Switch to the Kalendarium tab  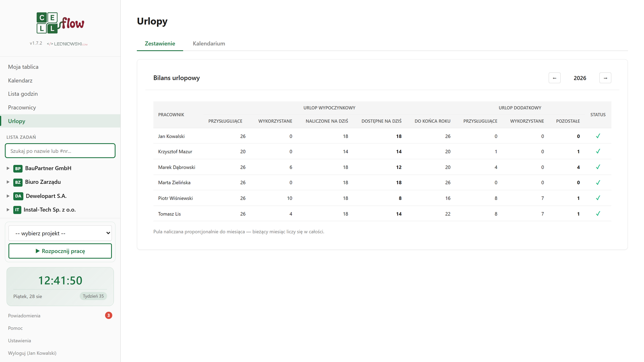[209, 43]
